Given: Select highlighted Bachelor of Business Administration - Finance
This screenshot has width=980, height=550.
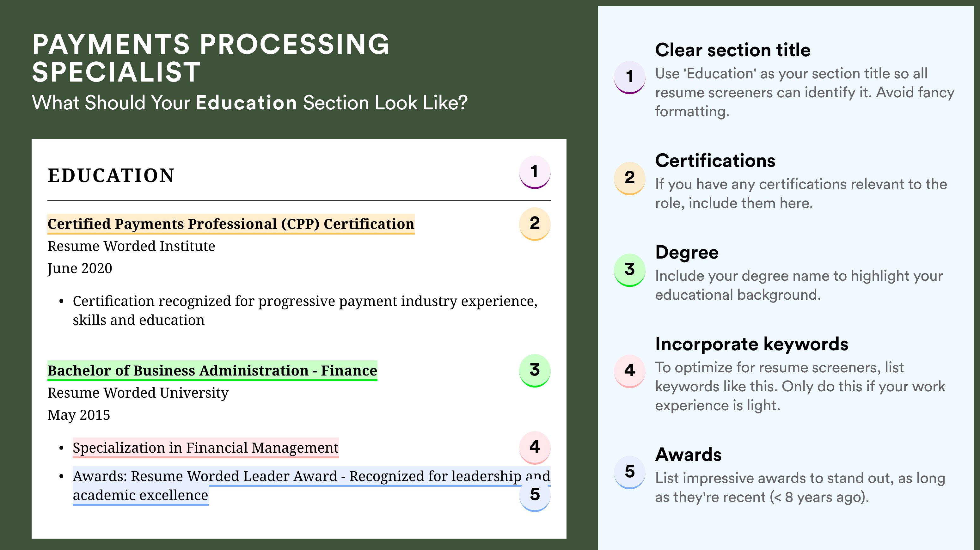Looking at the screenshot, I should point(212,370).
